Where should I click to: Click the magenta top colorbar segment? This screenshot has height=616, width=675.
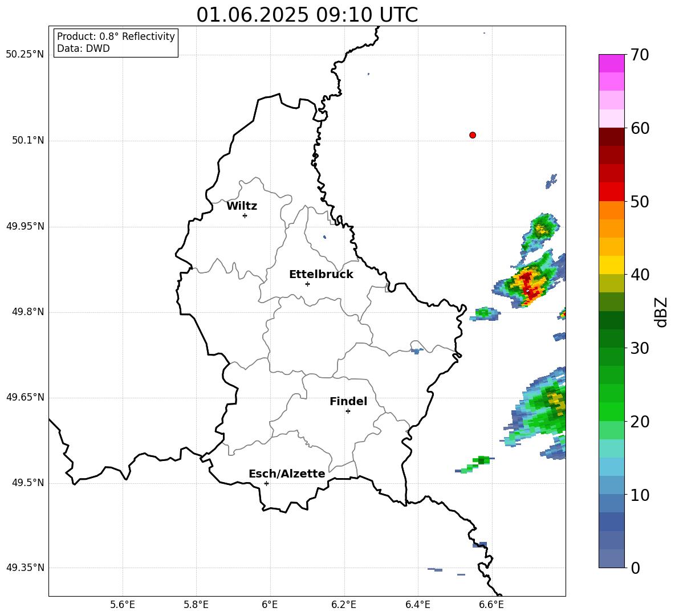click(612, 63)
